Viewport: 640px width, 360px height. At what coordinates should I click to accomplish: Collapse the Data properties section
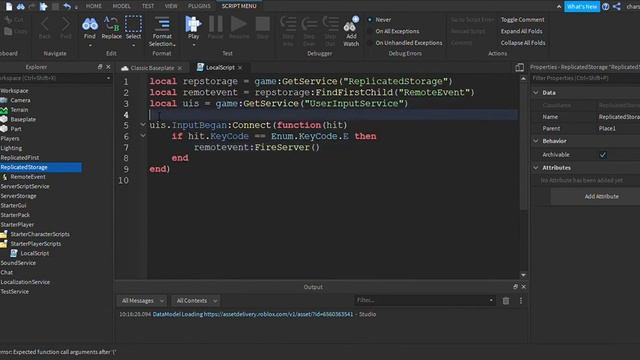(536, 93)
